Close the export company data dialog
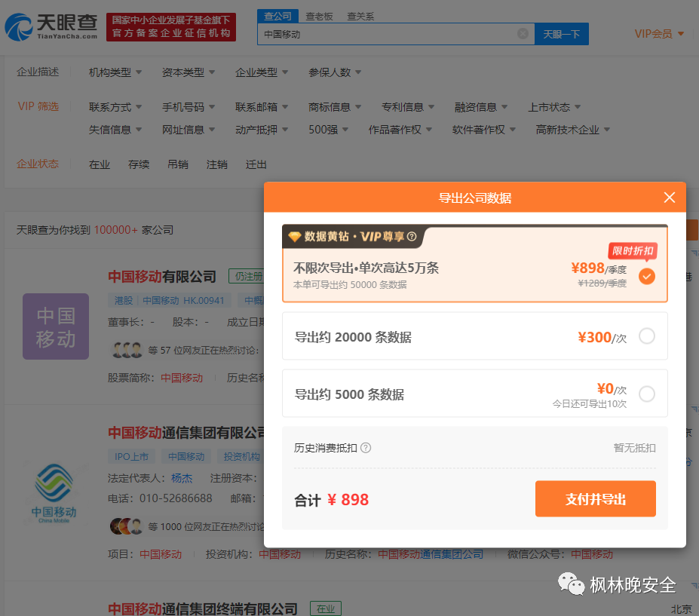 pos(669,198)
